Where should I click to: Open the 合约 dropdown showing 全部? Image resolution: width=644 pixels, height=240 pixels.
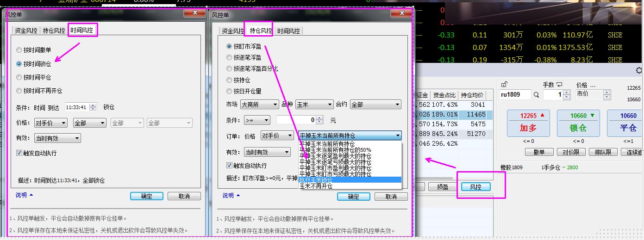375,105
